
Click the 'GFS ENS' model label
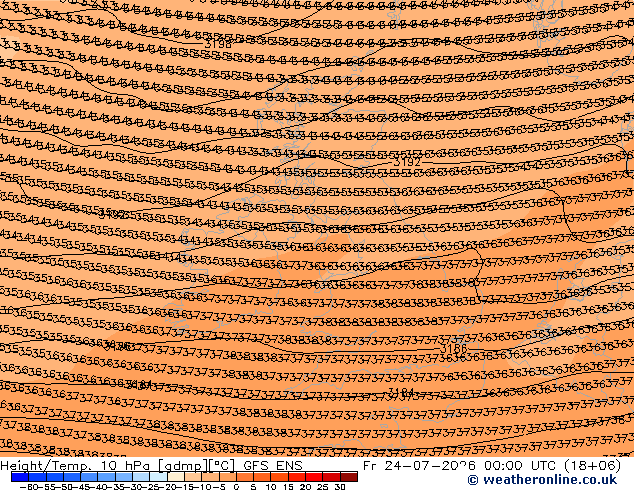(273, 466)
